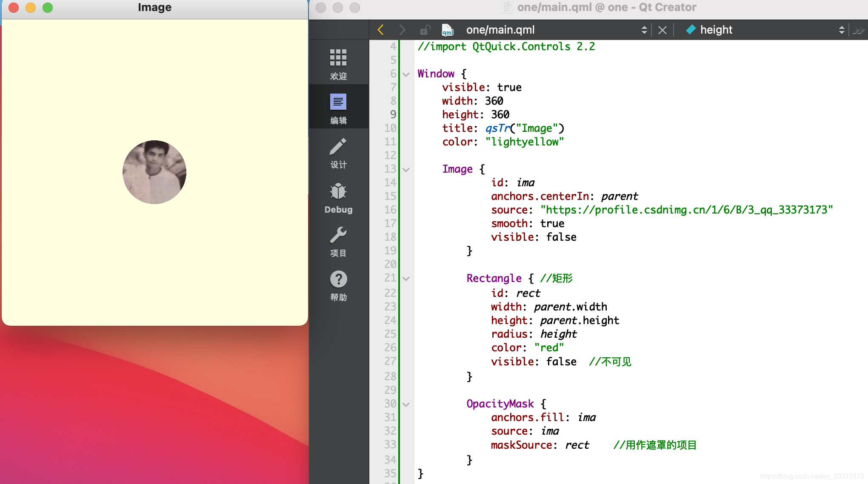Close the one/main.qml document
Screen dimensions: 868x484
tap(662, 30)
